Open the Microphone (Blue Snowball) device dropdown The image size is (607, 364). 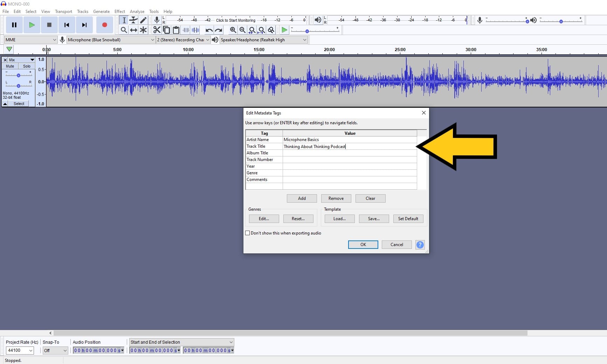[152, 40]
